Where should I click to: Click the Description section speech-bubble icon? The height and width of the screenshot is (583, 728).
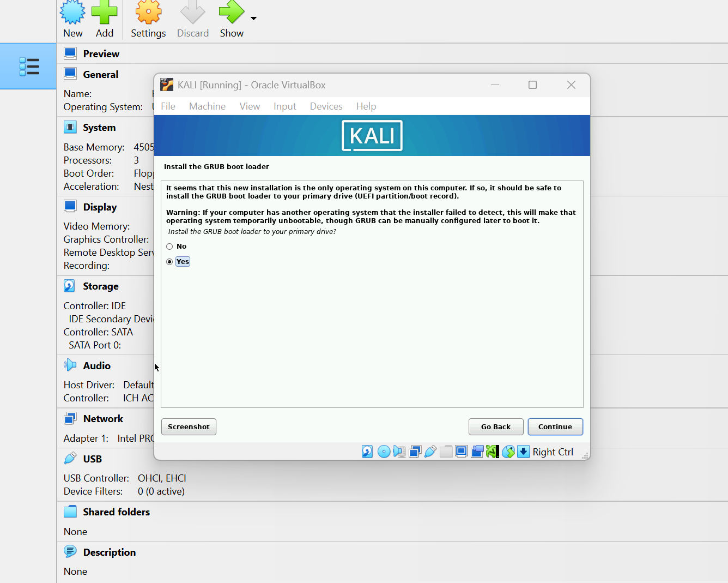click(x=70, y=551)
